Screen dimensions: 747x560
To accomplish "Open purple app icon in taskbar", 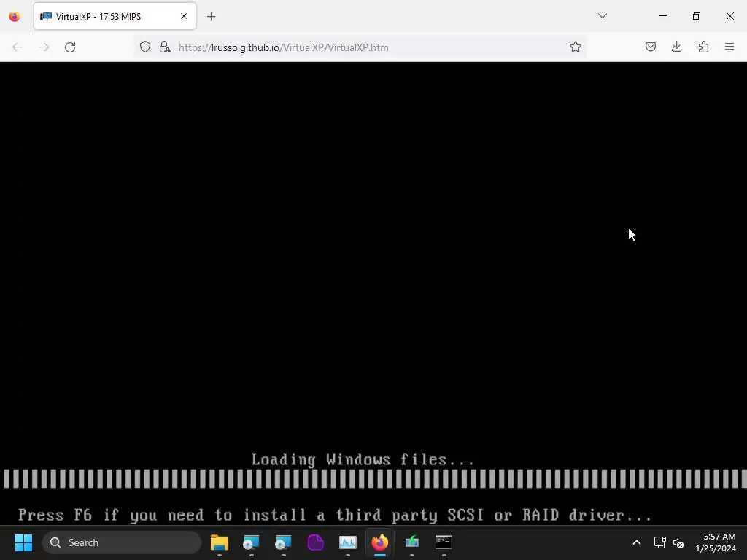I will click(315, 542).
